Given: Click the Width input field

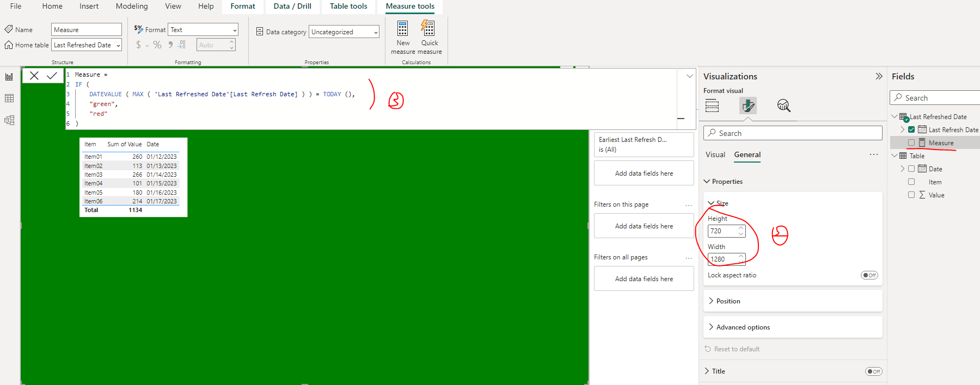Looking at the screenshot, I should pyautogui.click(x=727, y=259).
